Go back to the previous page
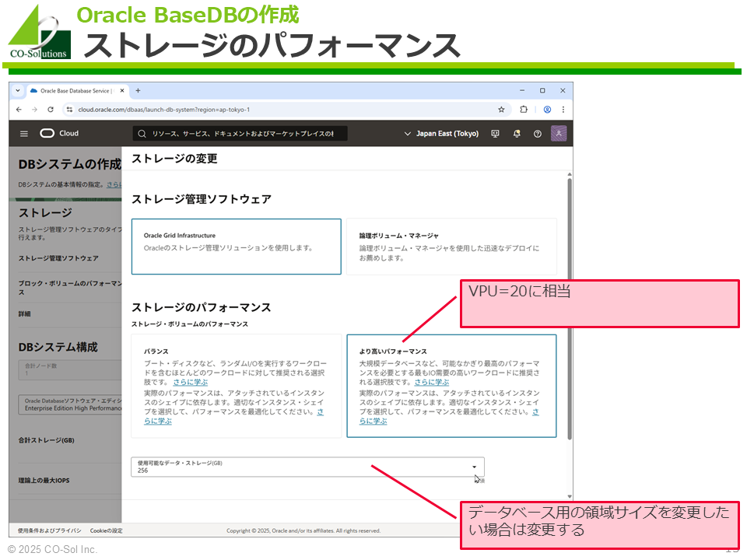This screenshot has height=560, width=747. (x=19, y=110)
